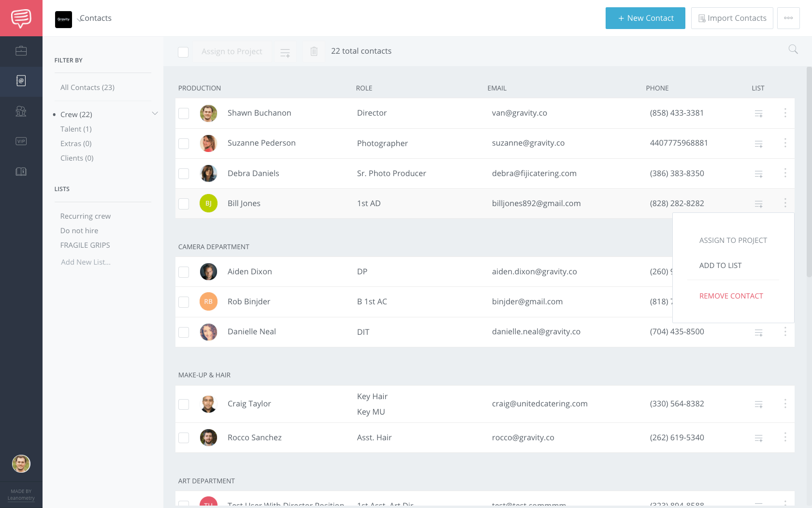The image size is (812, 508).
Task: Click Rob Binjder's orange RB avatar
Action: pyautogui.click(x=208, y=302)
